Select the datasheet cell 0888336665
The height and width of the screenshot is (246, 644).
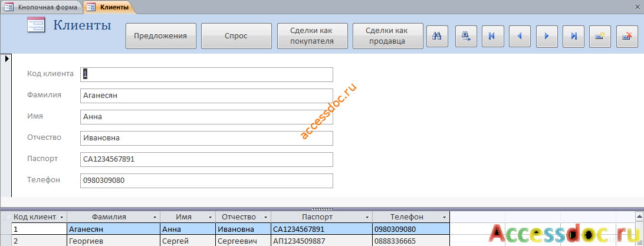coord(411,241)
